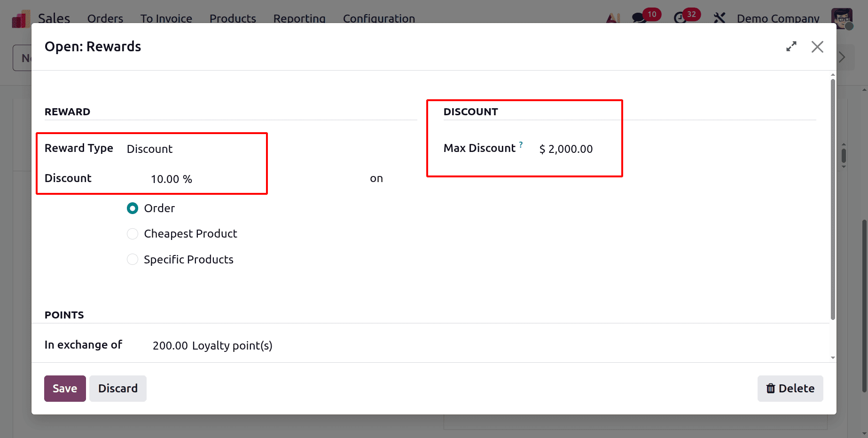The height and width of the screenshot is (438, 868).
Task: Navigate using the next record arrow
Action: 842,57
